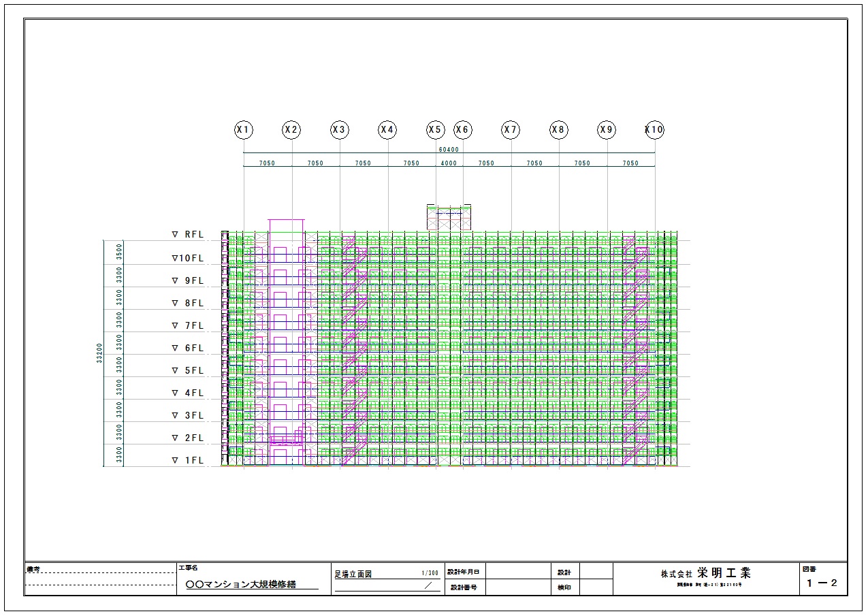This screenshot has height=616, width=868.
Task: Click the X10 grid axis bubble
Action: pos(654,129)
